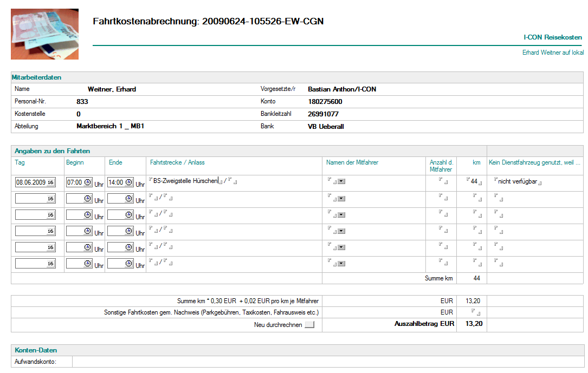
Task: Expand the Mitfahrer dropdown in the third trip row
Action: (341, 215)
